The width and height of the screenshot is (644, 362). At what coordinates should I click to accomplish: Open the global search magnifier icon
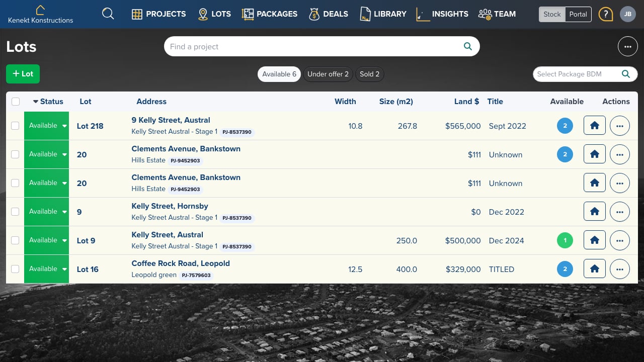[108, 14]
